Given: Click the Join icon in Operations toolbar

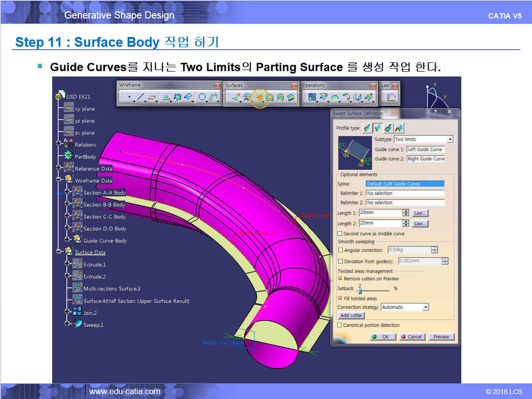Looking at the screenshot, I should [x=312, y=97].
